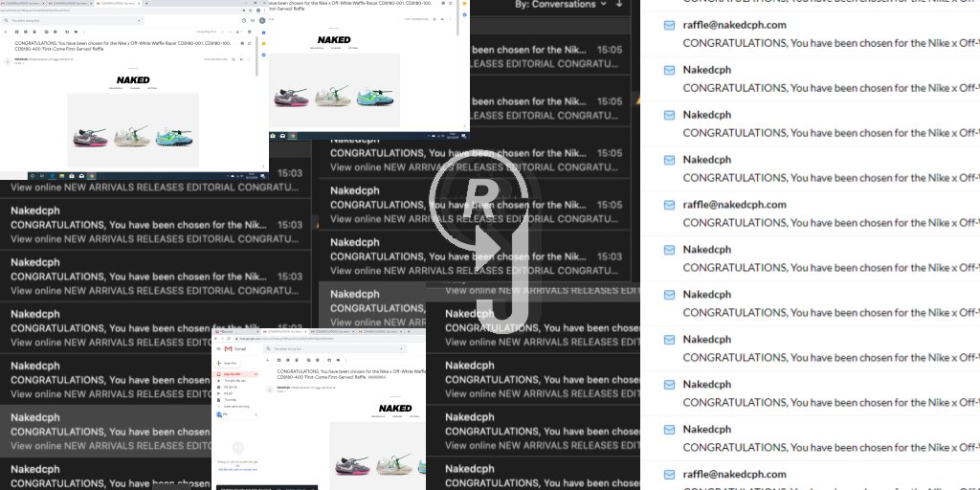Click search mail field in top-left Gmail window
Image resolution: width=980 pixels, height=490 pixels.
[72, 21]
